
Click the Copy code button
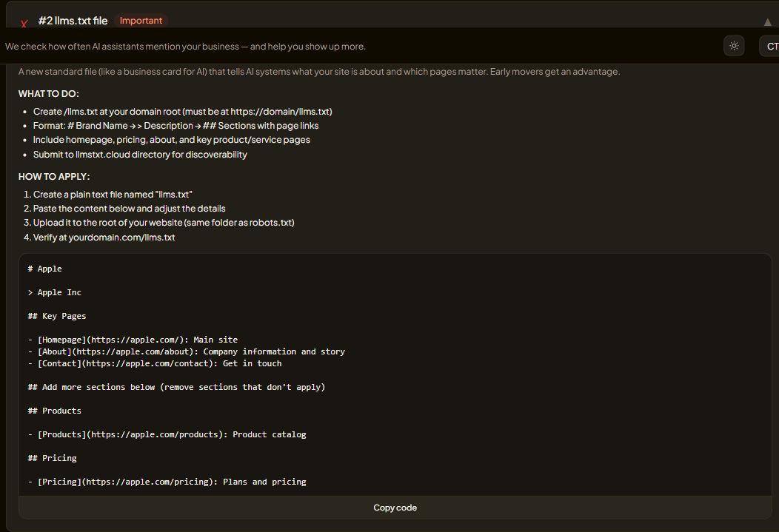tap(395, 508)
